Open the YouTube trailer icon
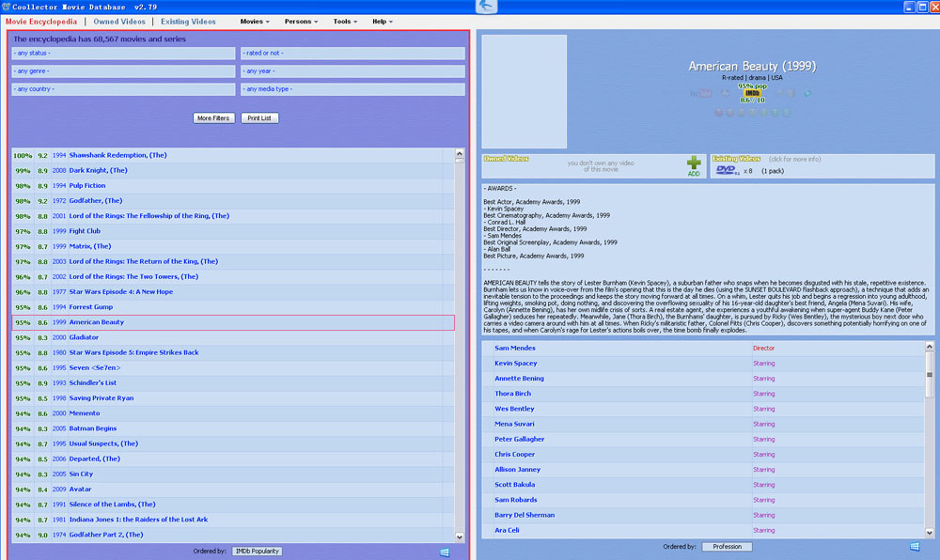The width and height of the screenshot is (940, 560). pyautogui.click(x=700, y=93)
